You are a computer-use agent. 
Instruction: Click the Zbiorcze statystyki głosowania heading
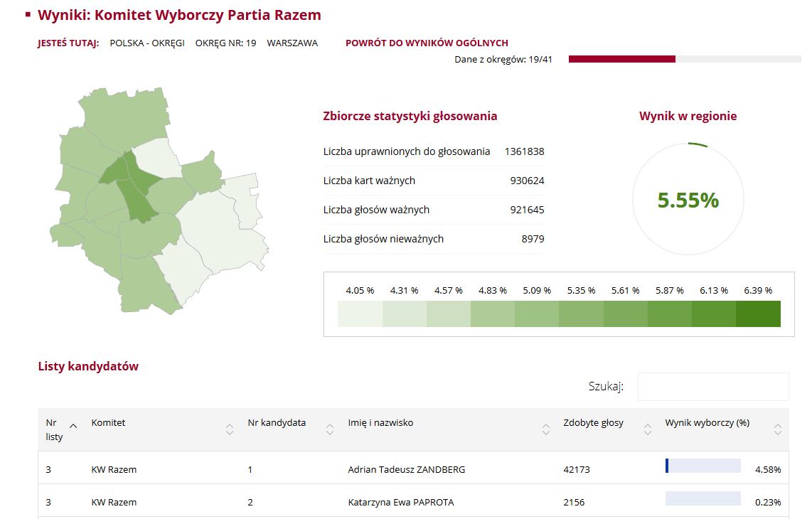[x=410, y=116]
